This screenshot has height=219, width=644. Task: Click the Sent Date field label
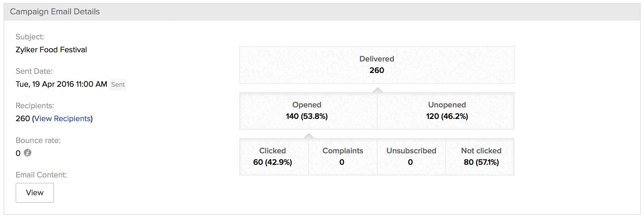(34, 71)
